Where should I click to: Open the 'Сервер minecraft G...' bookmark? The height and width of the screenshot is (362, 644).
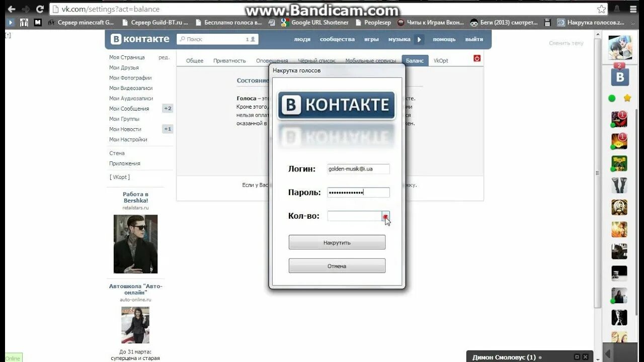coord(81,22)
